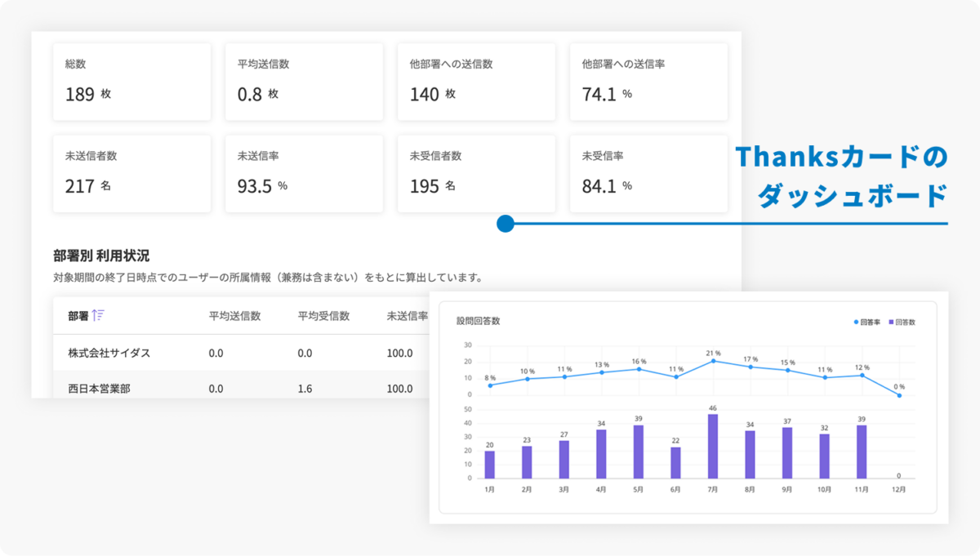Select the 他部署への送信率 74.1% card
980x556 pixels.
click(x=648, y=82)
